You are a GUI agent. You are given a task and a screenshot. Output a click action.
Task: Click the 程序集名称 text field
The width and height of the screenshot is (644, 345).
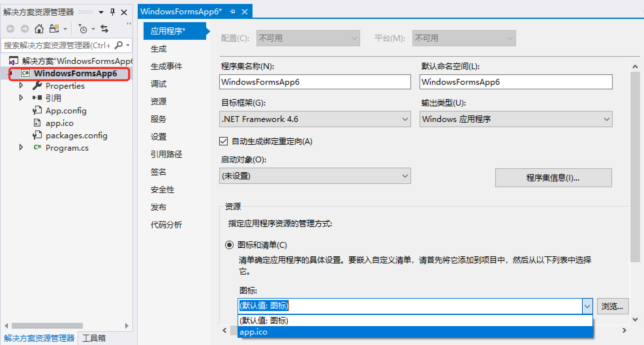315,82
